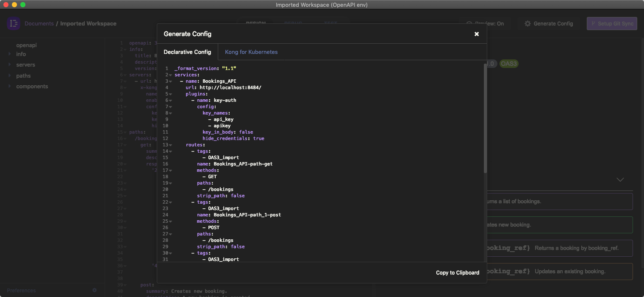Fold the routes block on line 13
The image size is (644, 297).
(x=170, y=145)
